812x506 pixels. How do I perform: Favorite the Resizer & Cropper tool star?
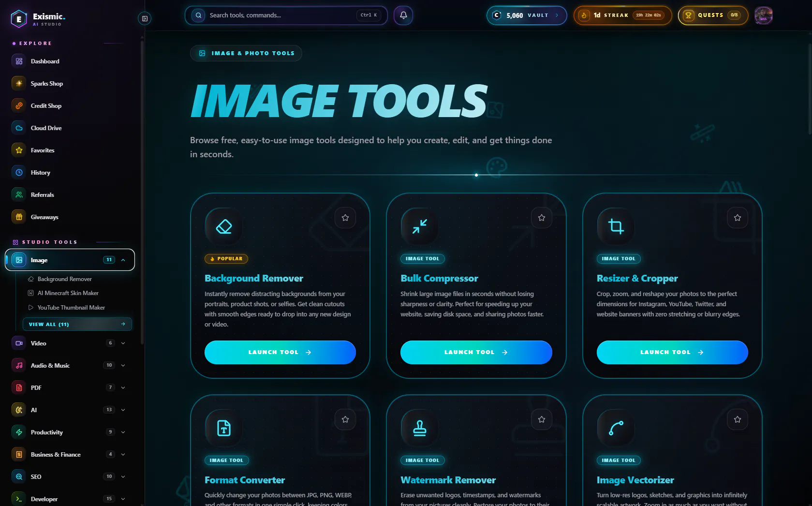coord(738,218)
